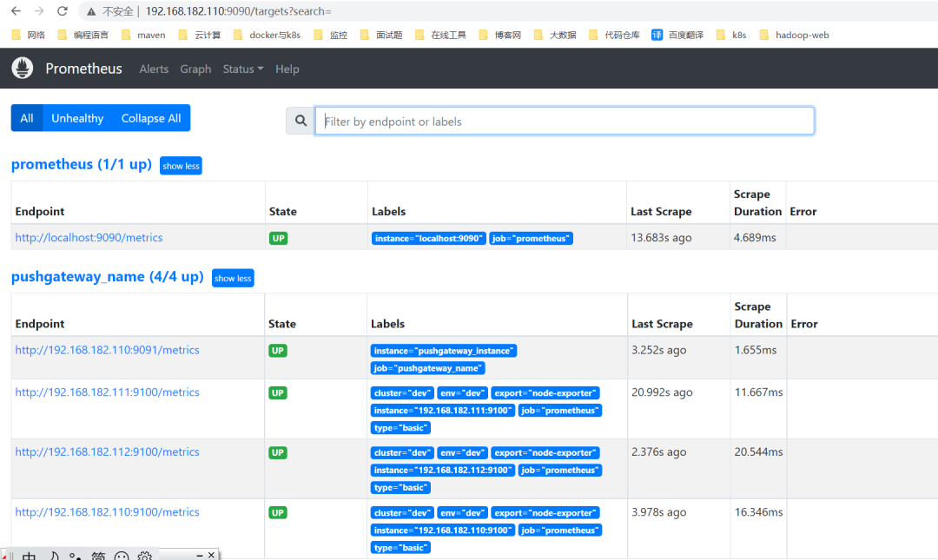Open the 192.168.182.111:9100/metrics endpoint link
The image size is (938, 560).
click(107, 392)
